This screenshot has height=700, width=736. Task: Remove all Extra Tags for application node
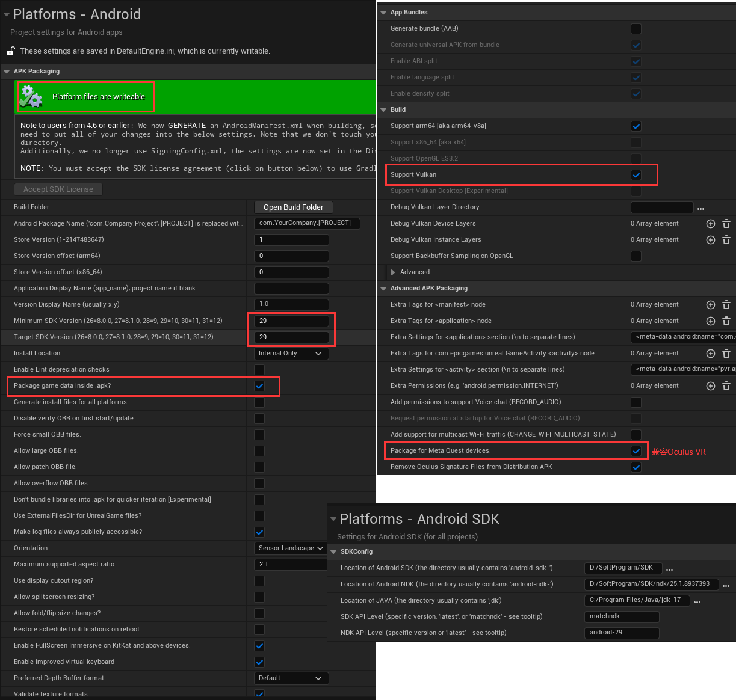726,321
